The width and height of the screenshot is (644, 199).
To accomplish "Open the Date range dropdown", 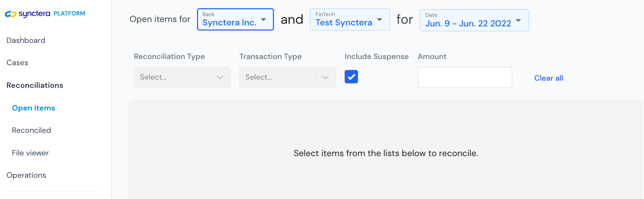I will (x=468, y=20).
